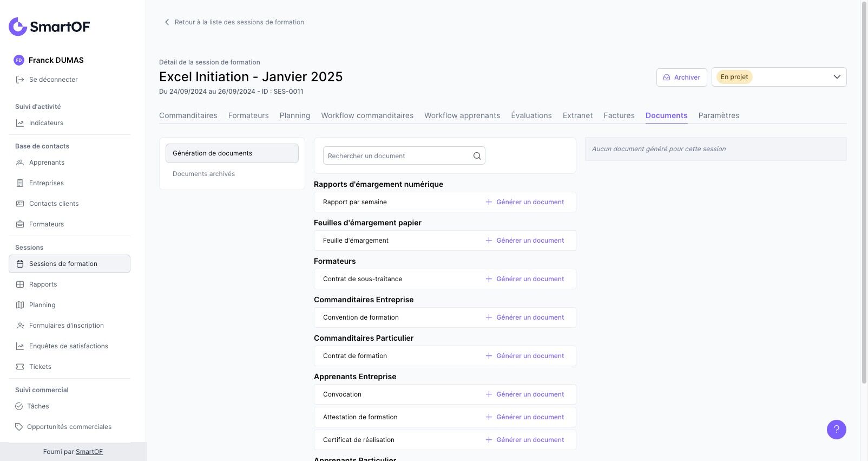The image size is (868, 461).
Task: Click the logout icon beside Se déconnecter
Action: [20, 80]
